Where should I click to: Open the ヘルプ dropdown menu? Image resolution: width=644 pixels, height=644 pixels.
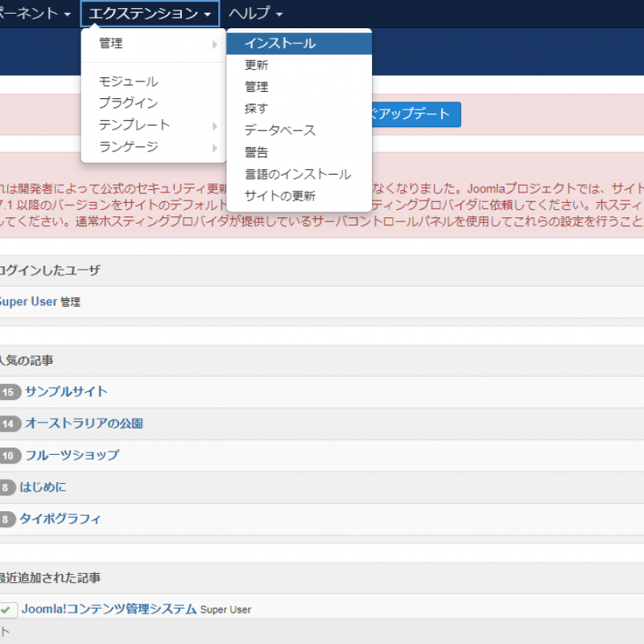pyautogui.click(x=255, y=14)
